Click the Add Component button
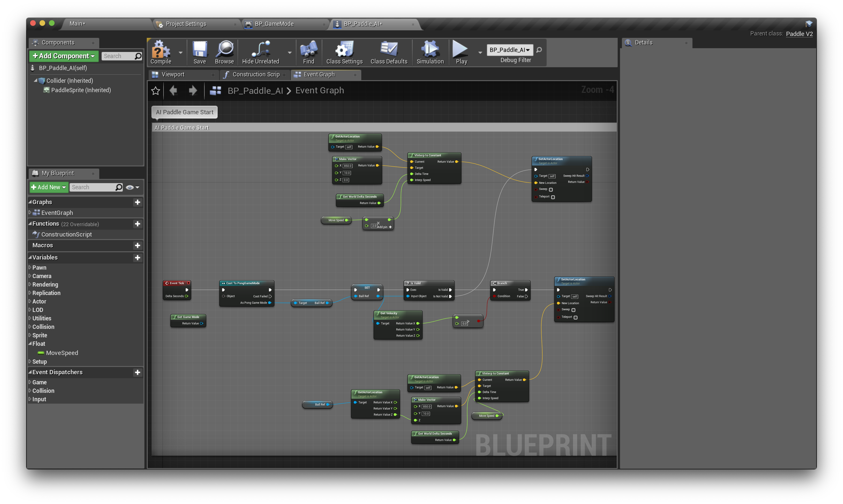 [64, 56]
